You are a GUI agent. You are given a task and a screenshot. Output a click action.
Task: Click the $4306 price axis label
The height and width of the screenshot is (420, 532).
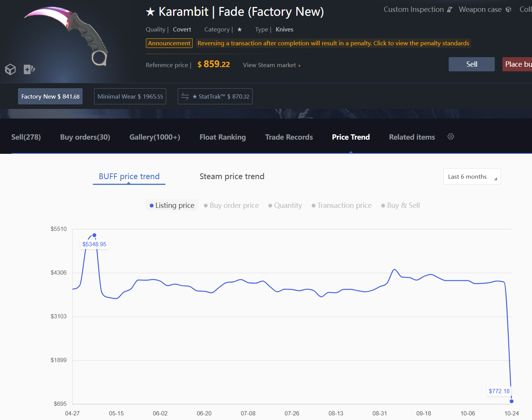pyautogui.click(x=59, y=273)
